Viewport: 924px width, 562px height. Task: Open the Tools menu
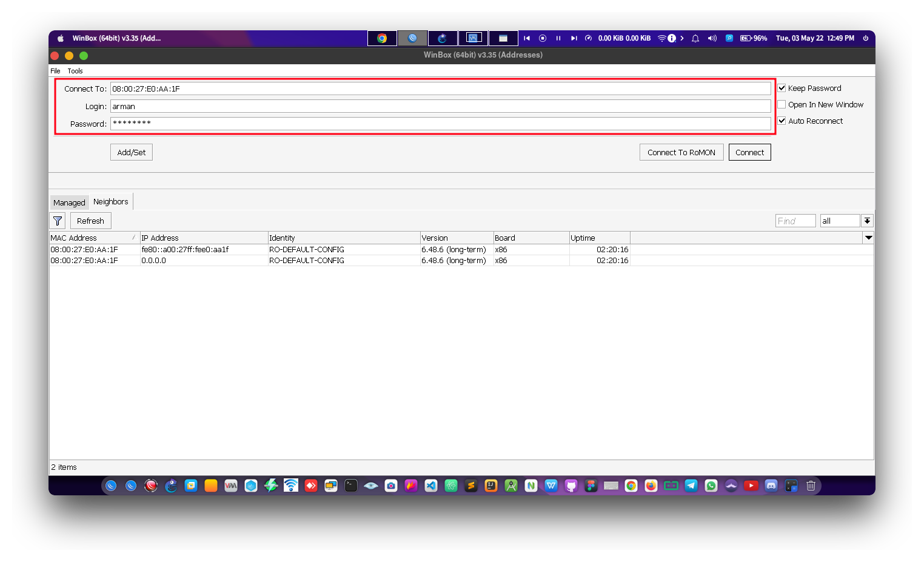(x=75, y=71)
